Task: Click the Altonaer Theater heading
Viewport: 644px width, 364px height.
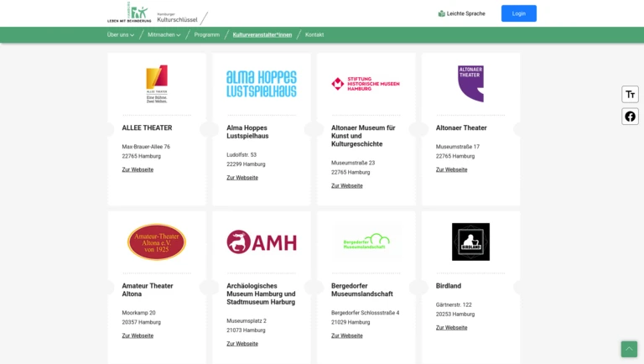Action: 461,128
